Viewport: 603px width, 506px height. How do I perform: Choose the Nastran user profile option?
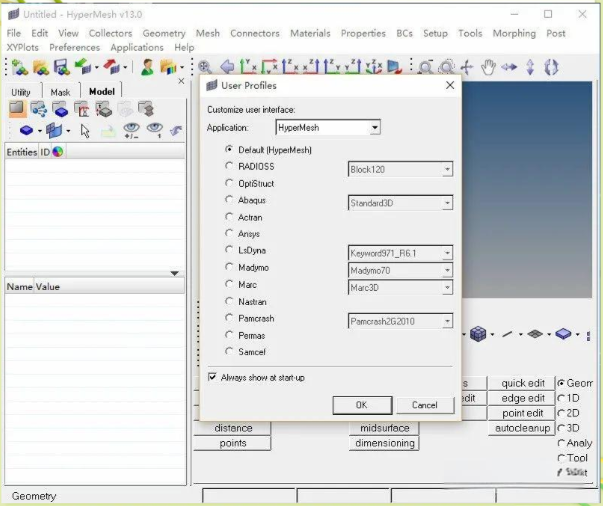coord(230,301)
